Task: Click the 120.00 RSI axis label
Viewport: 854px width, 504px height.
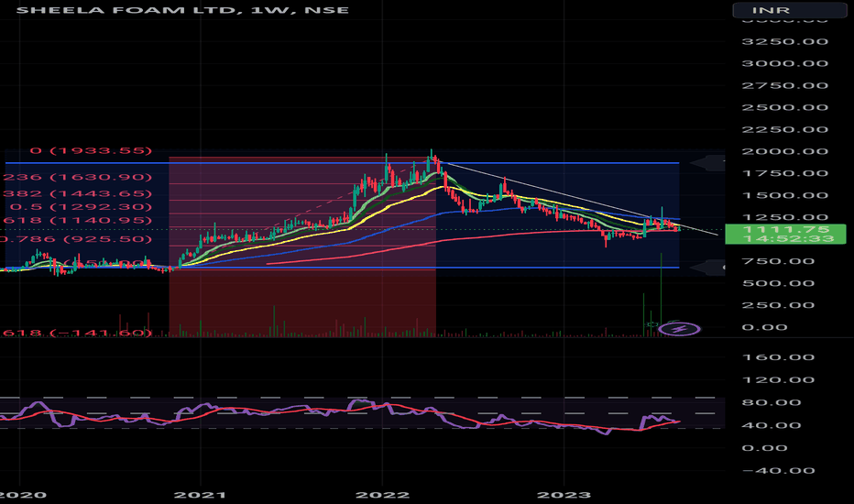Action: 778,380
